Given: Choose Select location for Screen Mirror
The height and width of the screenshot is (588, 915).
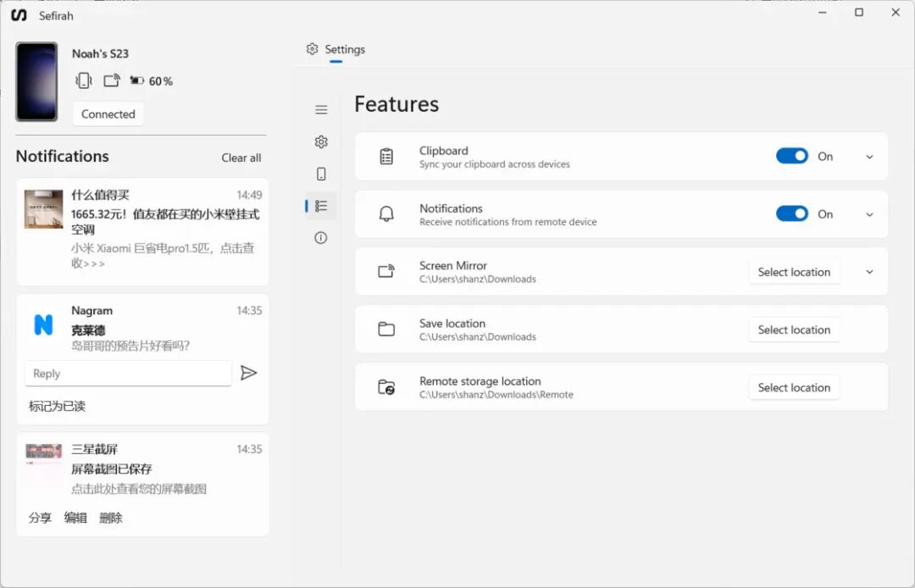Looking at the screenshot, I should coord(794,272).
